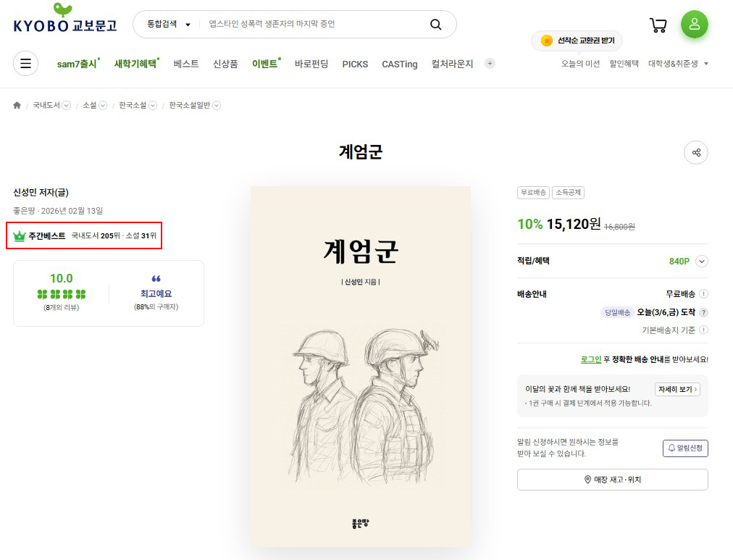Expand the 적립/혜택 840P details chevron

pyautogui.click(x=701, y=262)
